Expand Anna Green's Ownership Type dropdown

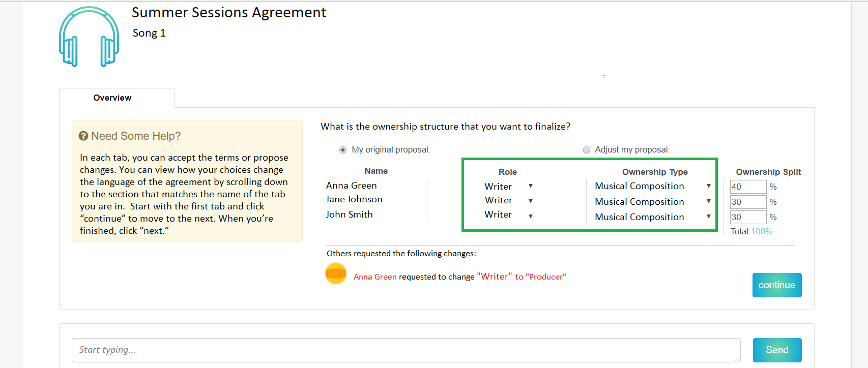(708, 187)
